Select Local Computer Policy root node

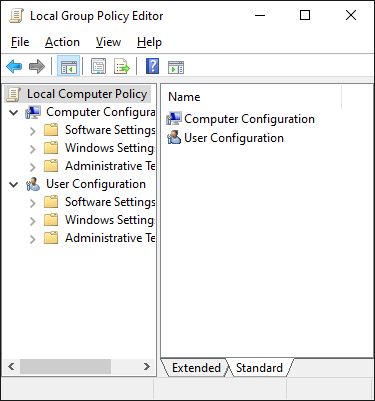[x=78, y=94]
